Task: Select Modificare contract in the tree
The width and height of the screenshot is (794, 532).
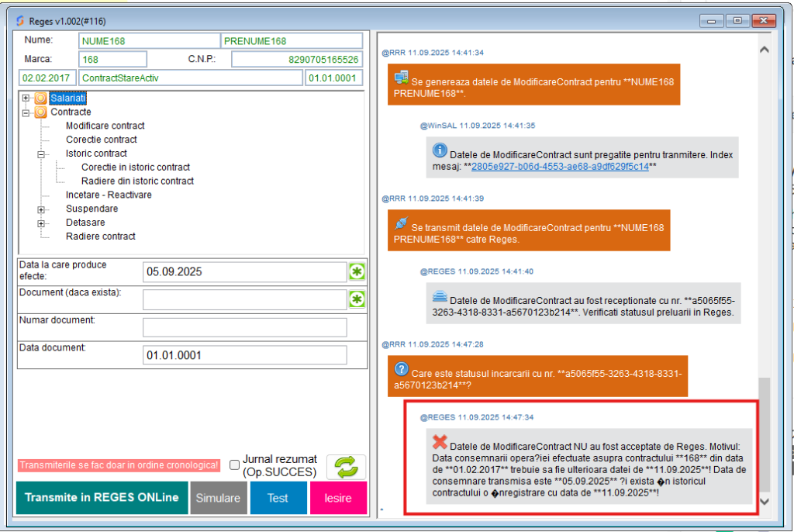Action: point(105,126)
